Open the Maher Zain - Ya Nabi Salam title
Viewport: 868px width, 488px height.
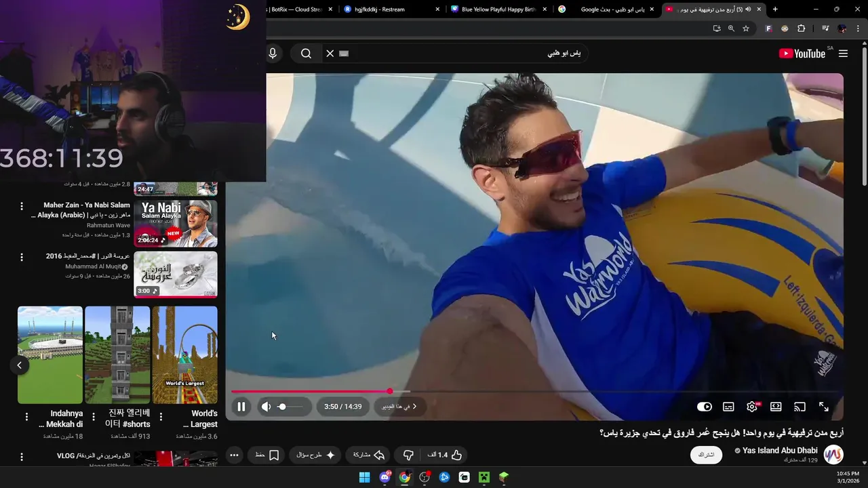coord(81,209)
